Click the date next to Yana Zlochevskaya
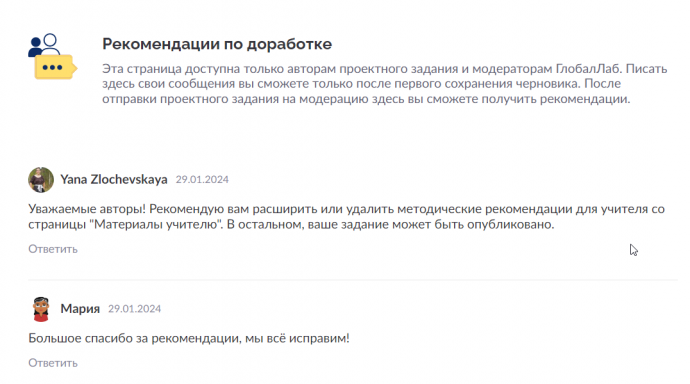 (x=202, y=179)
